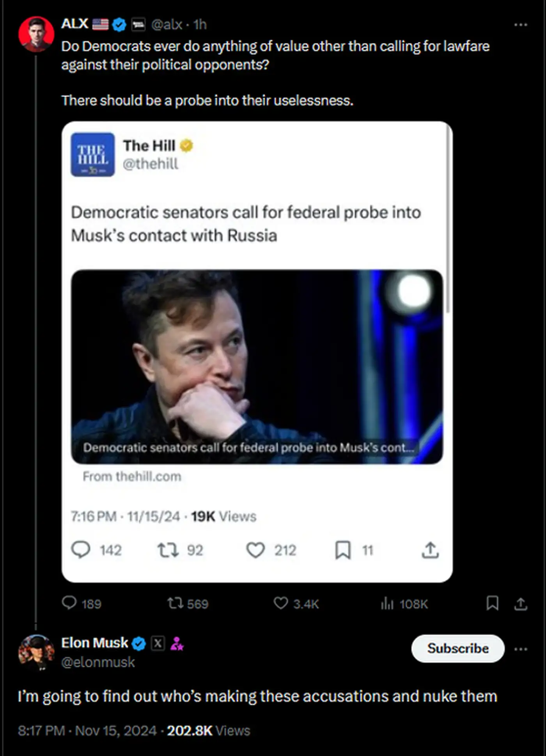Click Elon Musk's blue verified checkmark
This screenshot has width=546, height=756.
(x=139, y=643)
